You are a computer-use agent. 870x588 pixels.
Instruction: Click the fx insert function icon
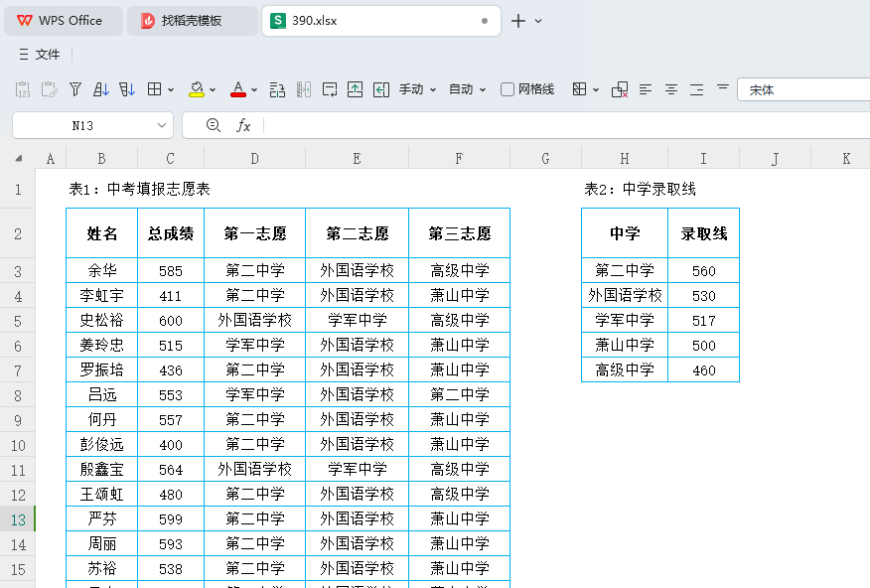pyautogui.click(x=243, y=125)
